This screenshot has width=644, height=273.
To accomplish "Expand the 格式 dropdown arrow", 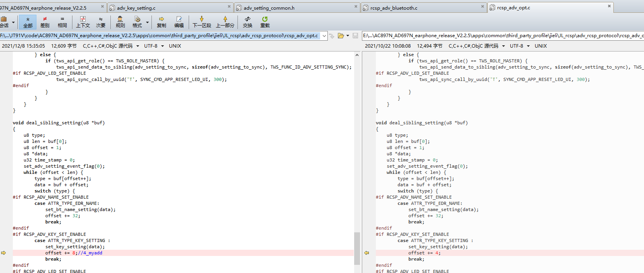I will point(147,22).
